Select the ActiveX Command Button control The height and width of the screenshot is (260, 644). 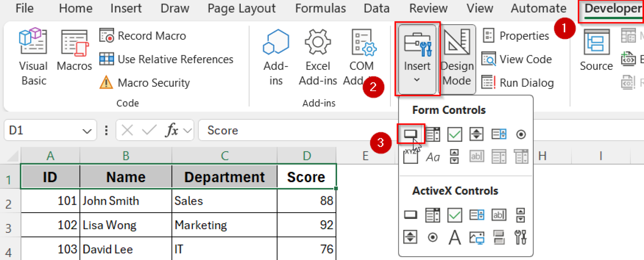[x=410, y=214]
